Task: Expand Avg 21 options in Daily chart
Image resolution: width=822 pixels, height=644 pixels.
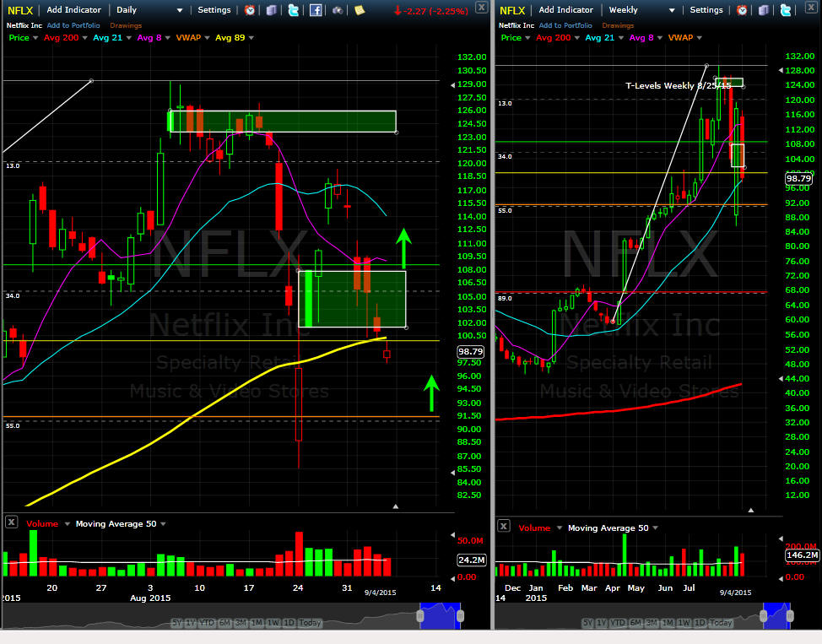Action: coord(129,38)
